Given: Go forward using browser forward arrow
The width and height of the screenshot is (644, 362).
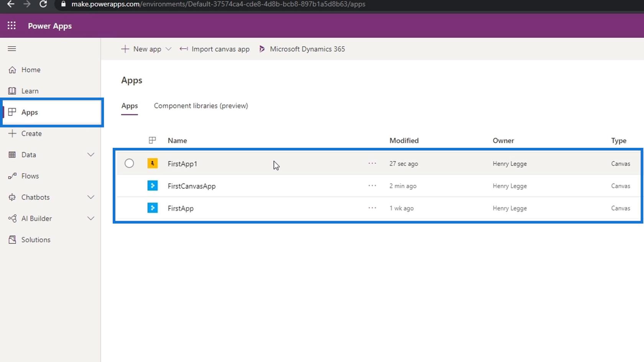Looking at the screenshot, I should tap(27, 4).
